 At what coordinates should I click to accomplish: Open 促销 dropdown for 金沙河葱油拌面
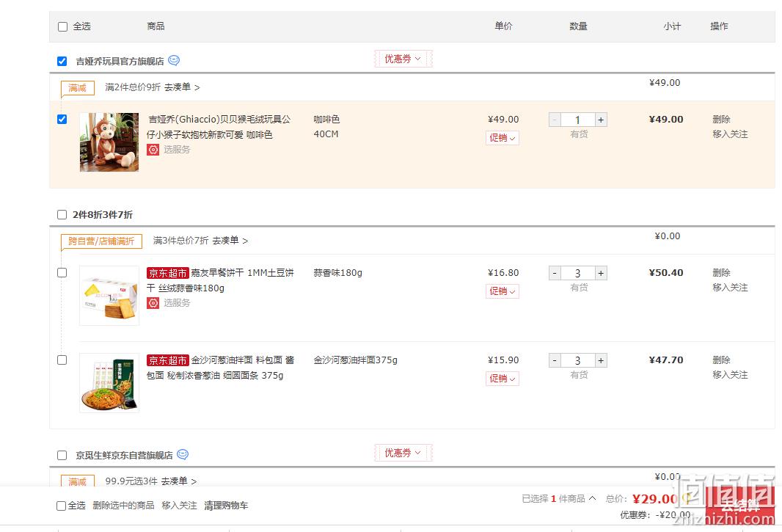click(503, 379)
